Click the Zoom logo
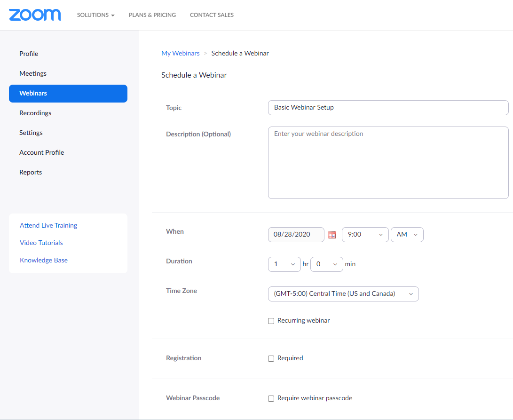The width and height of the screenshot is (513, 420). tap(35, 15)
